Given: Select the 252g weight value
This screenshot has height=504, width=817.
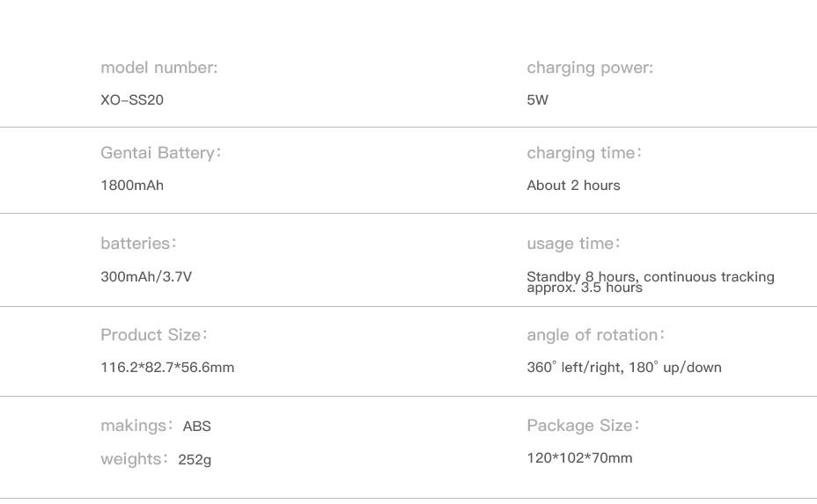Looking at the screenshot, I should click(195, 459).
